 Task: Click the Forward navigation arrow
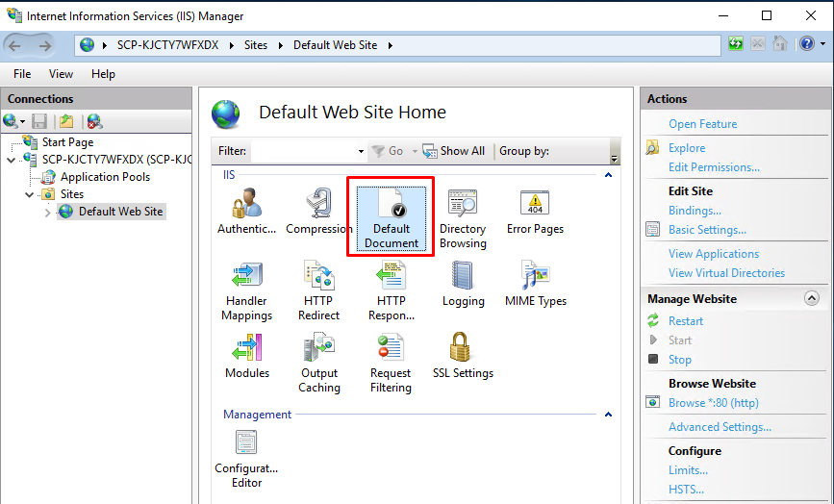[45, 46]
